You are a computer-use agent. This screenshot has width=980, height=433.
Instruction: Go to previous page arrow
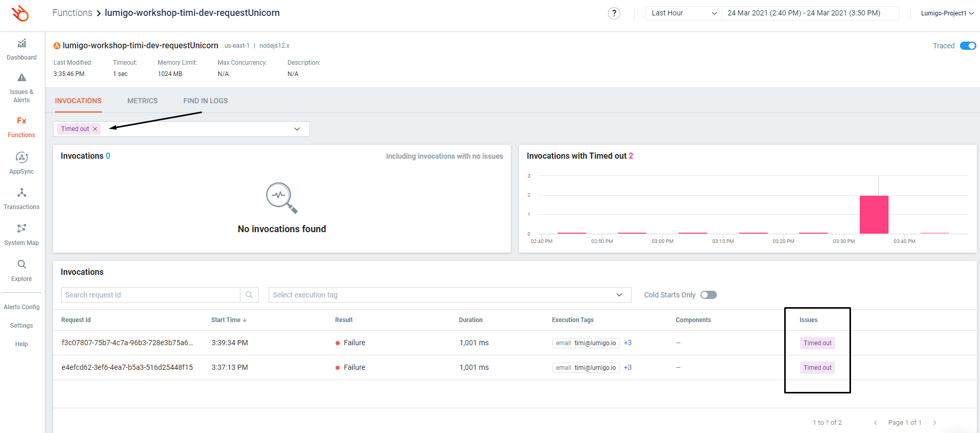[876, 423]
